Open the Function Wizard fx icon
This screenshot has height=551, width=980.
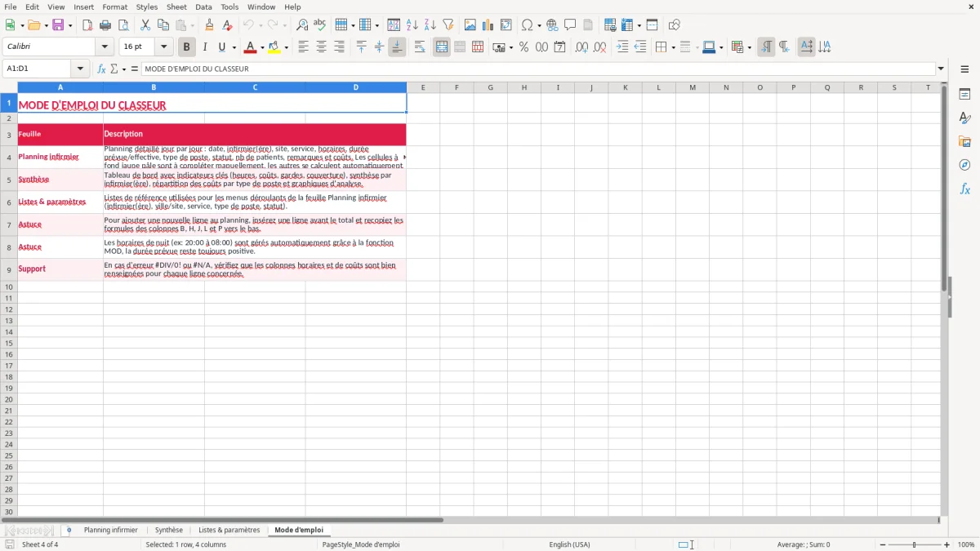point(102,69)
